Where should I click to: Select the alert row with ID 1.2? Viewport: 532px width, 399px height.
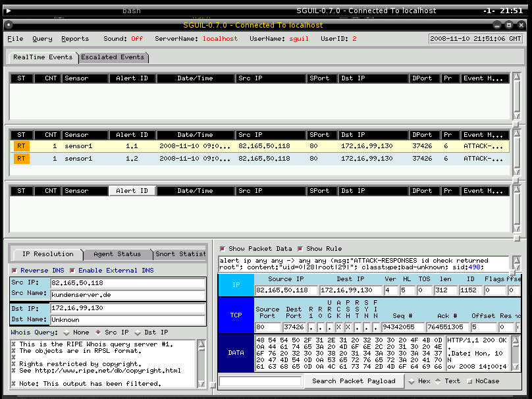(259, 159)
